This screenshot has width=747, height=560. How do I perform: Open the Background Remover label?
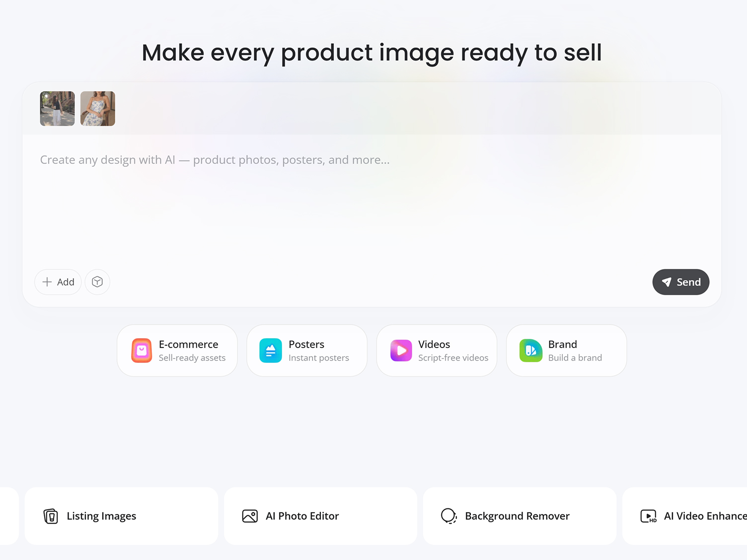[x=518, y=516]
